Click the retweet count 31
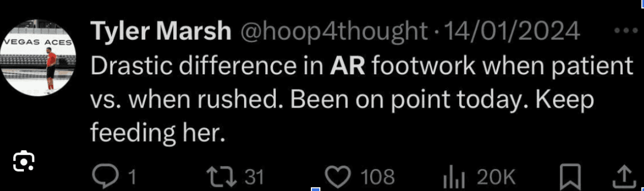Viewport: 644px width, 191px height. [255, 177]
